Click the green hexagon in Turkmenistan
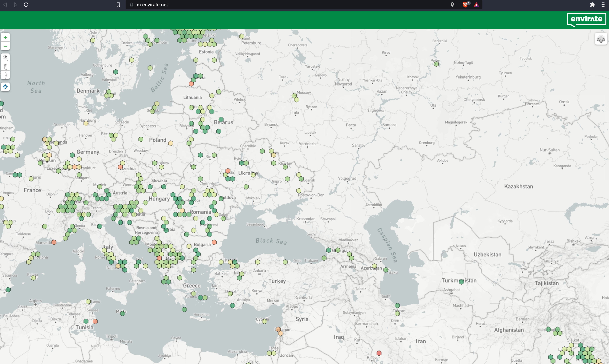 coord(461,282)
